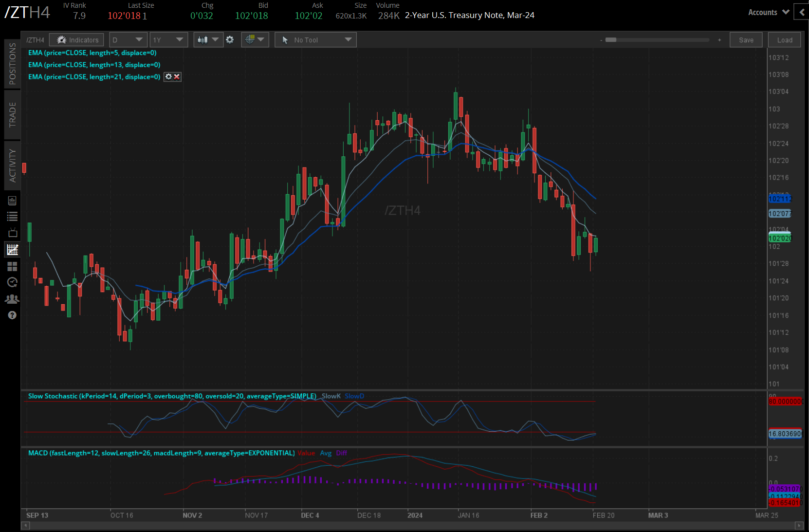Expand the 1Y time range dropdown
The height and width of the screenshot is (532, 809).
click(168, 40)
